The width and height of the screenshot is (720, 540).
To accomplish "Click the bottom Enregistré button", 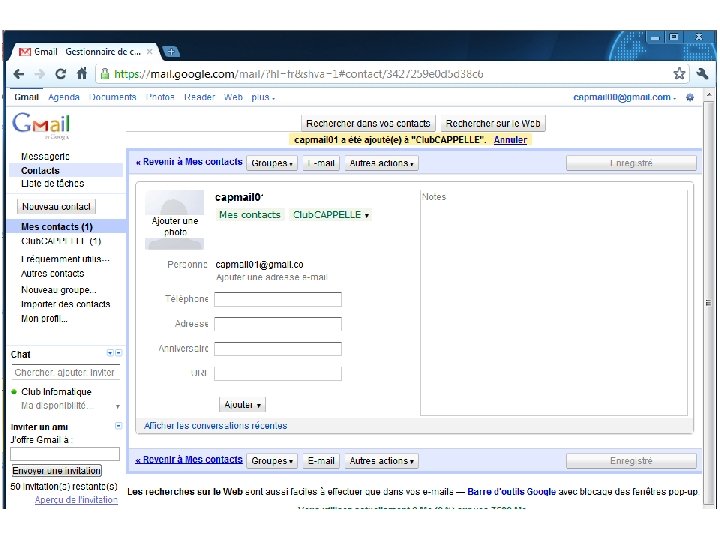I will 631,461.
